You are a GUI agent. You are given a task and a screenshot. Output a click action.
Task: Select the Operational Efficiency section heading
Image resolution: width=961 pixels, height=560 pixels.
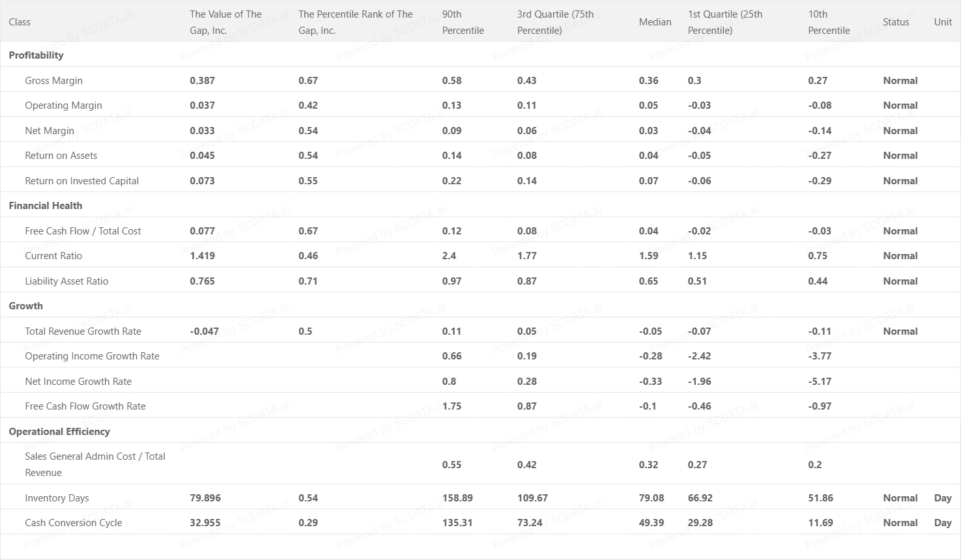[x=59, y=432]
